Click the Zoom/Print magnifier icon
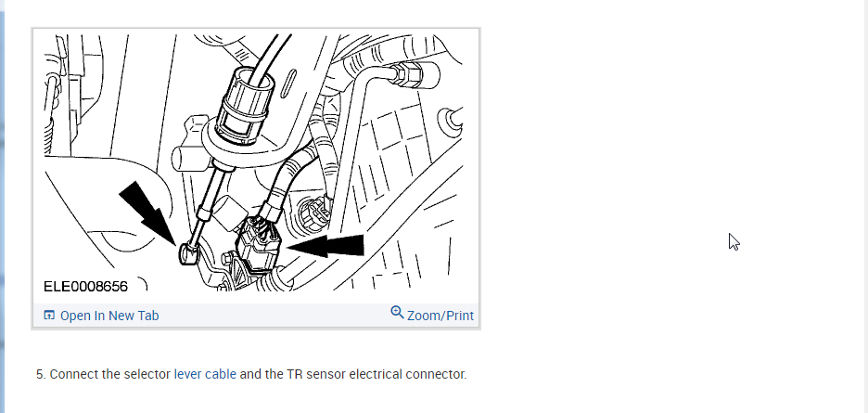The width and height of the screenshot is (868, 413). tap(397, 312)
